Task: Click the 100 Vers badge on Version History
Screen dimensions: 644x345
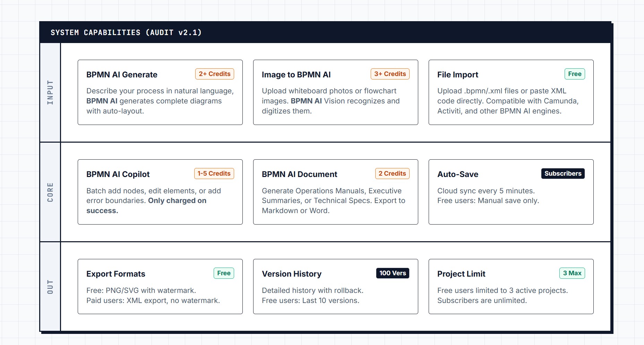Action: [x=392, y=273]
